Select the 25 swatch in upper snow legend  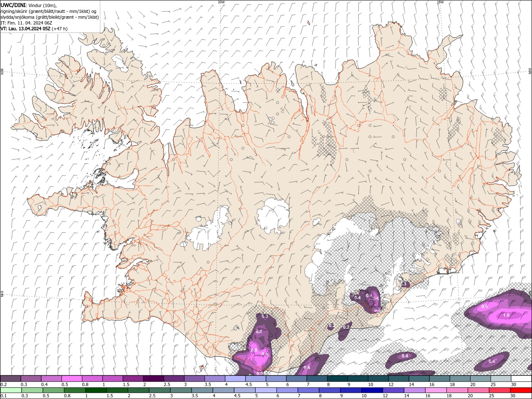click(x=501, y=379)
